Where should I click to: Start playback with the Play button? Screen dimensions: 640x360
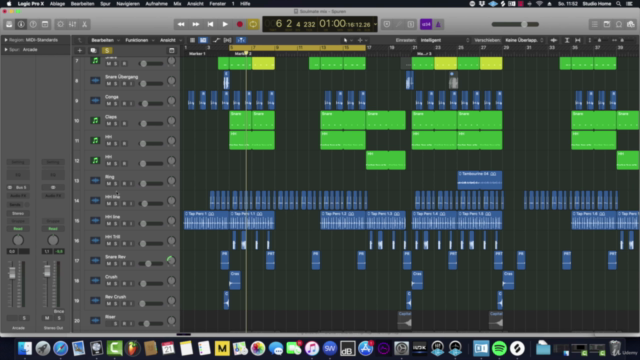(225, 24)
